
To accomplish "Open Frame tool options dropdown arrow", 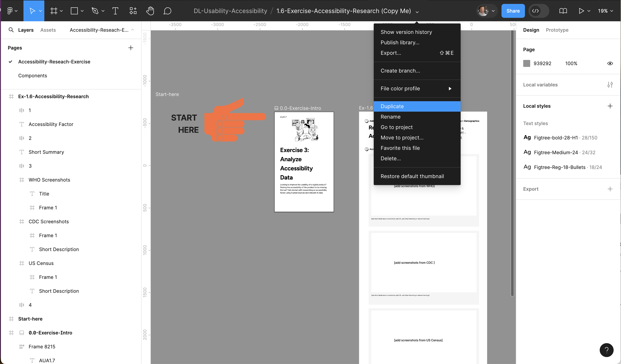I will (x=61, y=11).
